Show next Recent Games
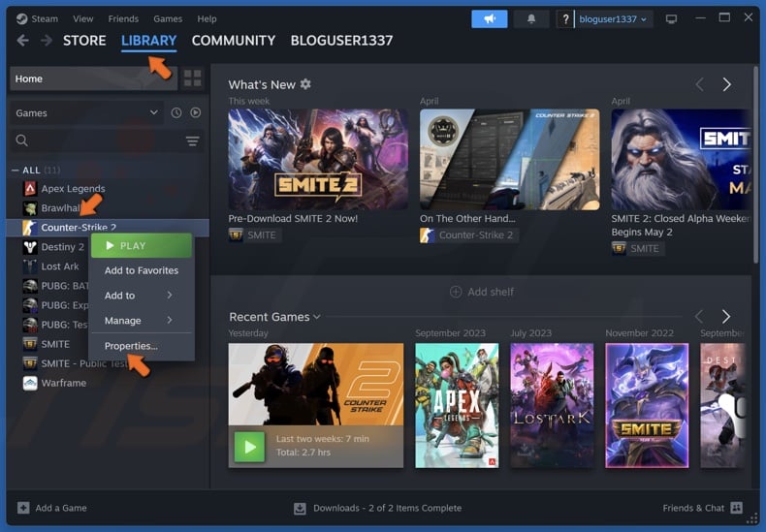 click(726, 317)
